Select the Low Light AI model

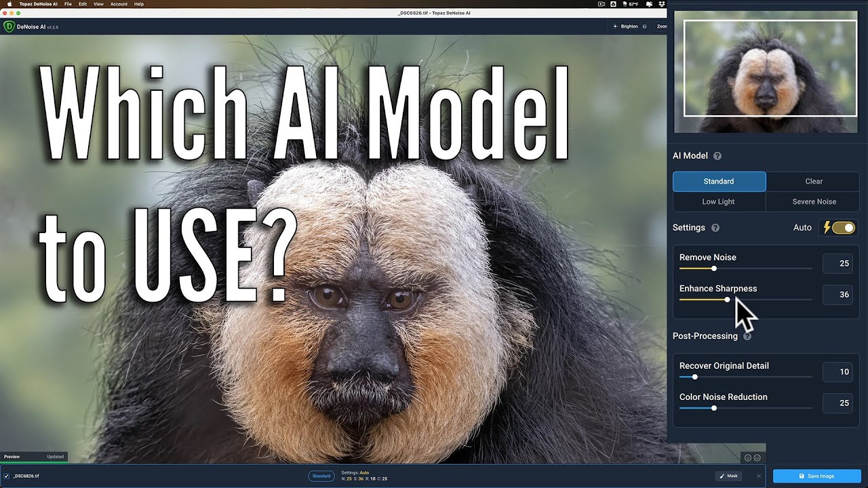pyautogui.click(x=719, y=201)
